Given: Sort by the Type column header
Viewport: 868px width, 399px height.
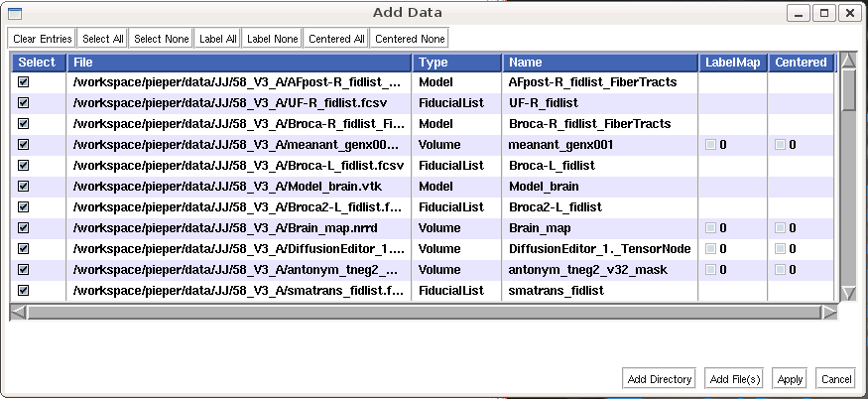Looking at the screenshot, I should (456, 62).
